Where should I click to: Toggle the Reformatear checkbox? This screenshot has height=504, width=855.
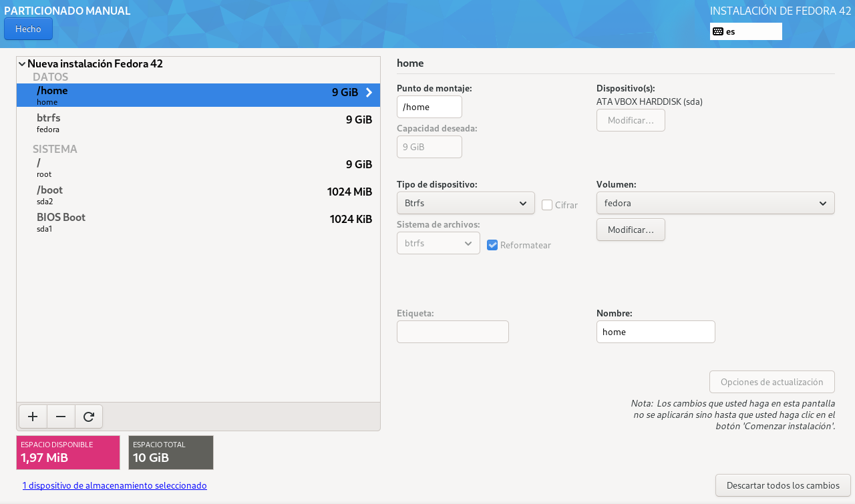coord(492,245)
